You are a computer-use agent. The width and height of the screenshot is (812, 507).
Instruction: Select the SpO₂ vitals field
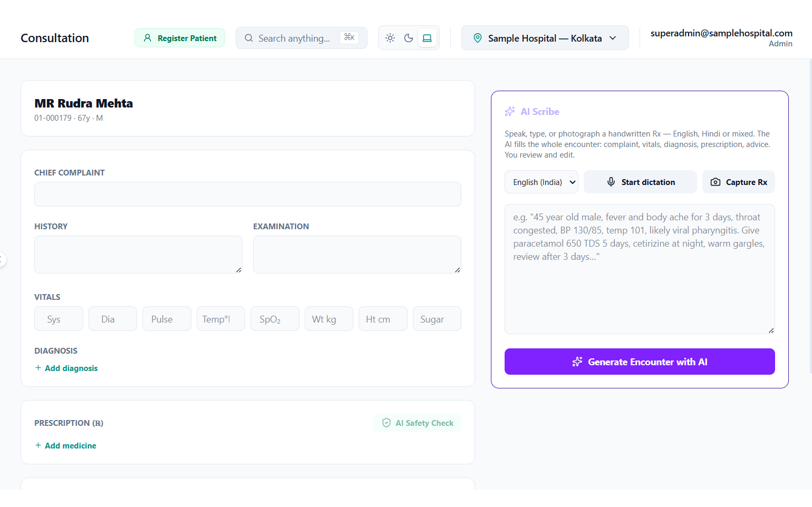[275, 319]
